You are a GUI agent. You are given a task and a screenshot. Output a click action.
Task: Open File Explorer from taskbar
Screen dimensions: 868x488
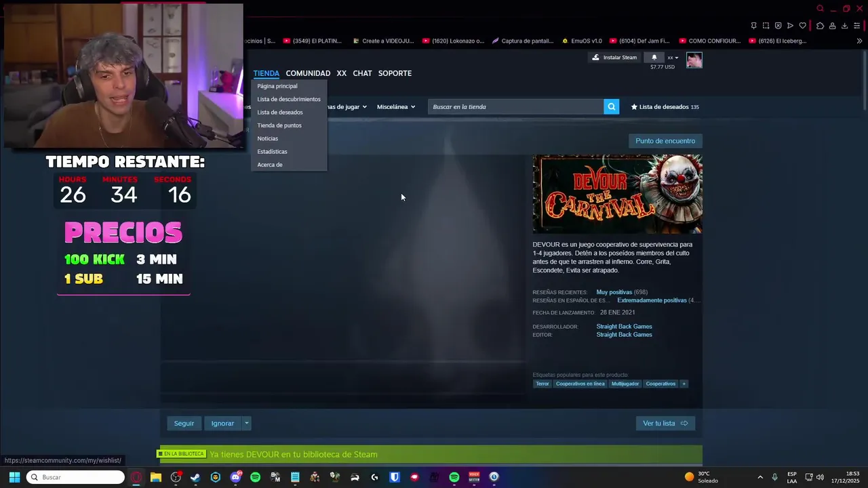pos(156,477)
